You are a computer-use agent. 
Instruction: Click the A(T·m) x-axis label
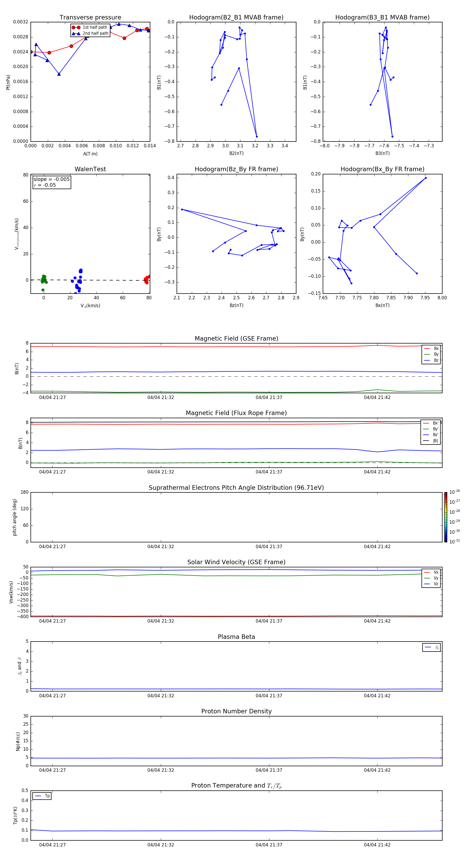pos(90,154)
